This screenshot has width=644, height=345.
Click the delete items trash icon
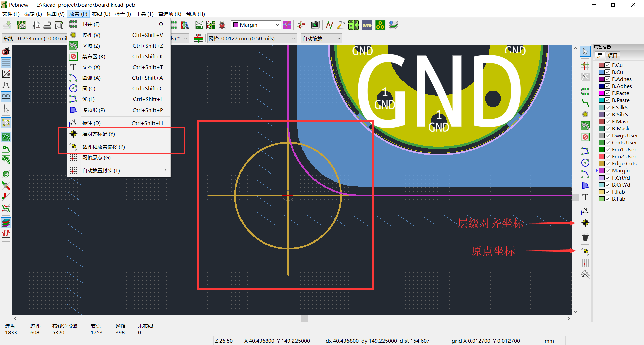585,237
